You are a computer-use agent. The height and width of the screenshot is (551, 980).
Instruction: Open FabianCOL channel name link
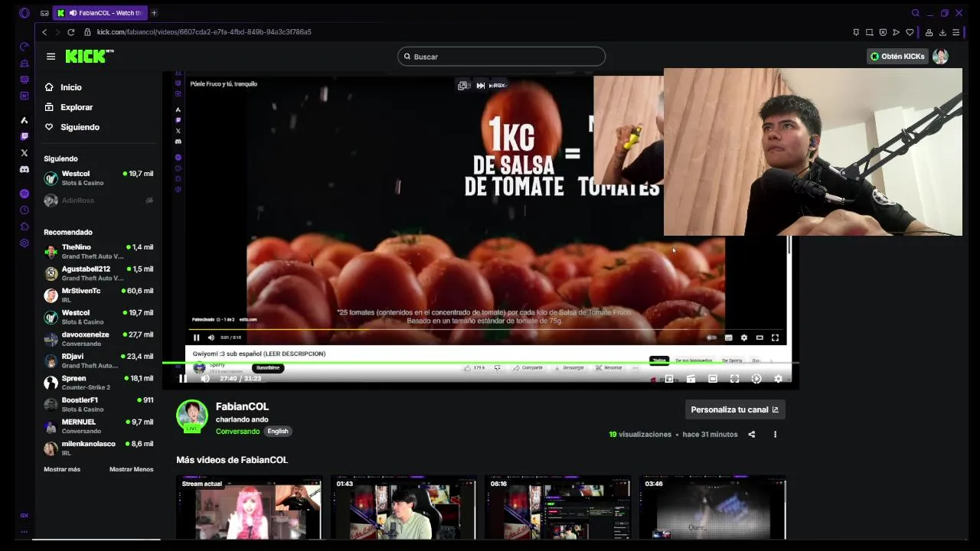(242, 407)
